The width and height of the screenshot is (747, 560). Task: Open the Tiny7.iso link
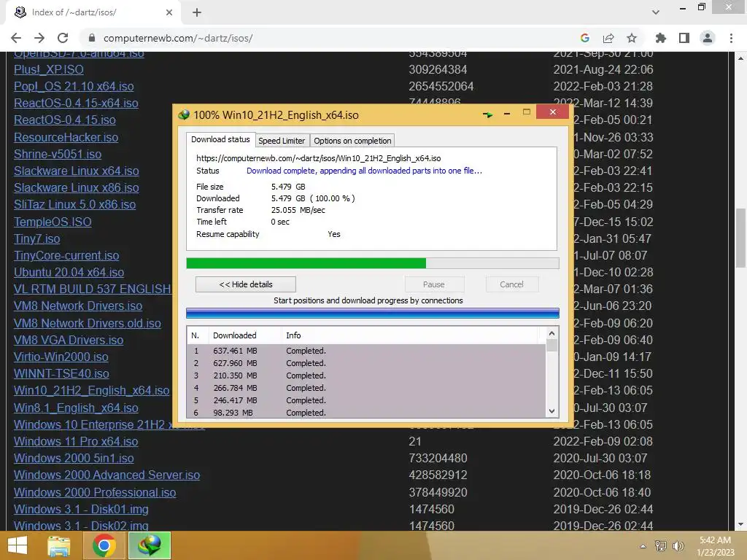click(37, 238)
